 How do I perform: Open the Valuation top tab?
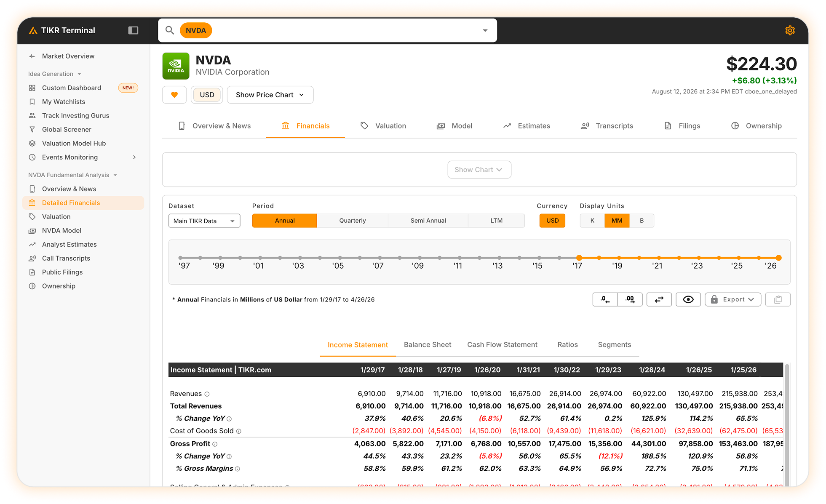383,126
